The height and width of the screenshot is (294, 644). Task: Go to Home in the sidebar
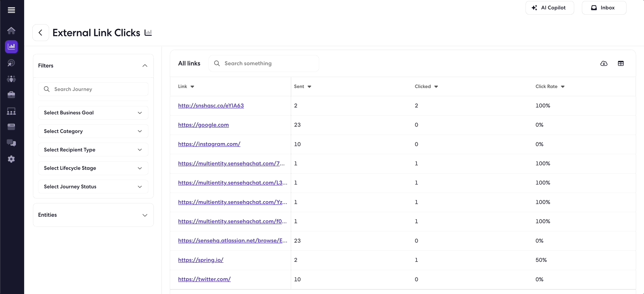[11, 30]
